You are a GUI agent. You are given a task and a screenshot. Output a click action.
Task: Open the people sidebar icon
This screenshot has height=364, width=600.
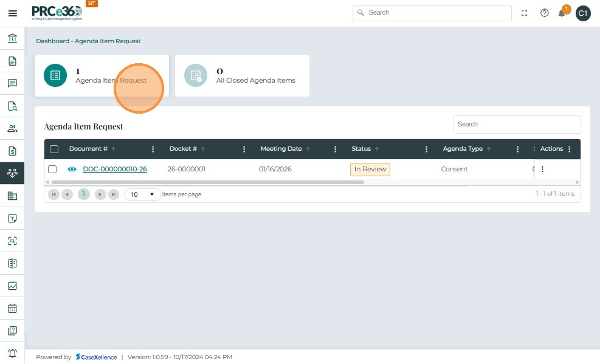12,128
